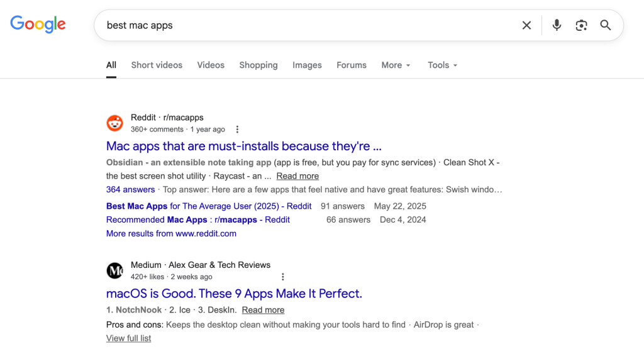This screenshot has height=359, width=644.
Task: Open 'macOS is Good. These 9 Apps' result
Action: coord(234,294)
